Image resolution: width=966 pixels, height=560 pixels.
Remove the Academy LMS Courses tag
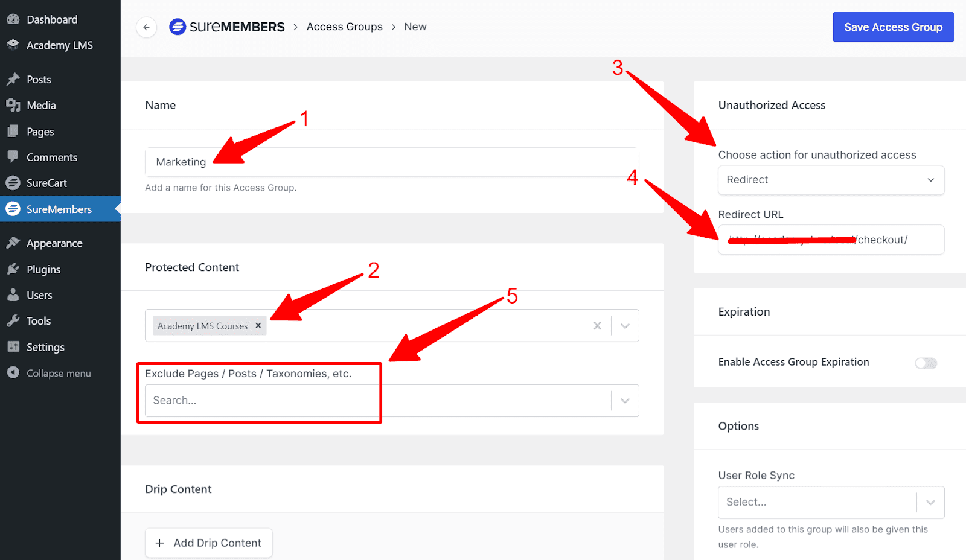[x=258, y=325]
